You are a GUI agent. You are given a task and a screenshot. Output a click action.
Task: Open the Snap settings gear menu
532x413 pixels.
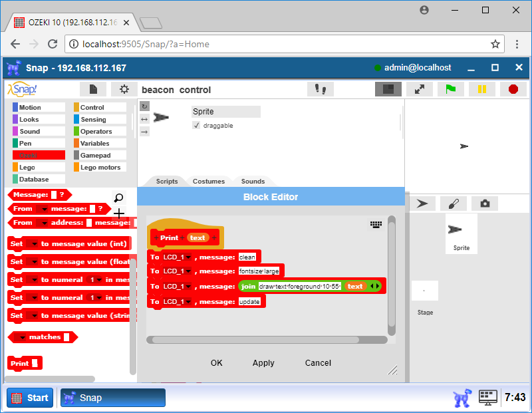(x=124, y=89)
